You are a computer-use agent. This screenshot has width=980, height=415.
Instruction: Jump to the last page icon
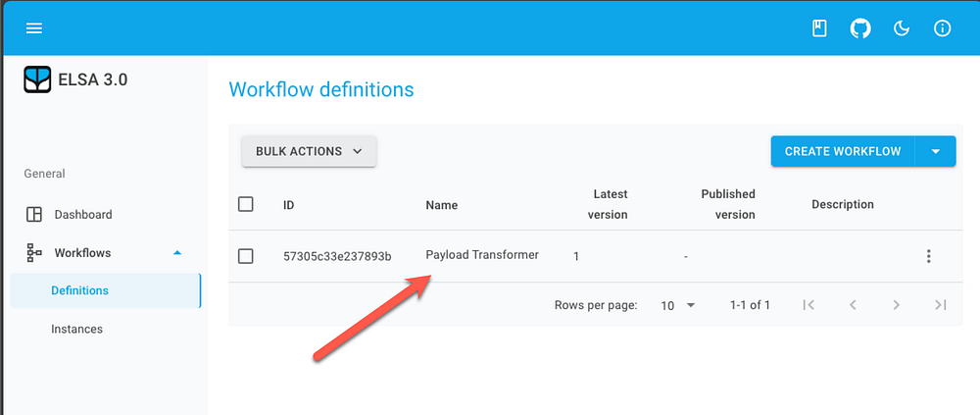pos(940,305)
